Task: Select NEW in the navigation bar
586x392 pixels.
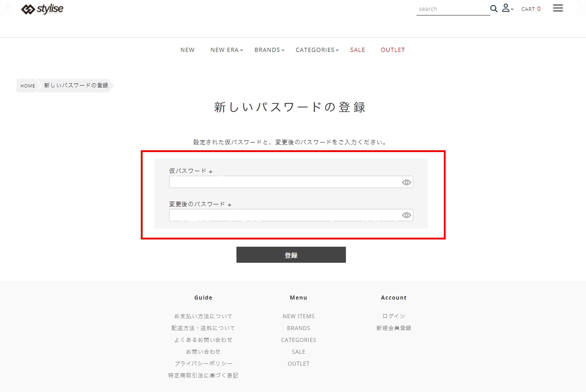Action: point(187,50)
